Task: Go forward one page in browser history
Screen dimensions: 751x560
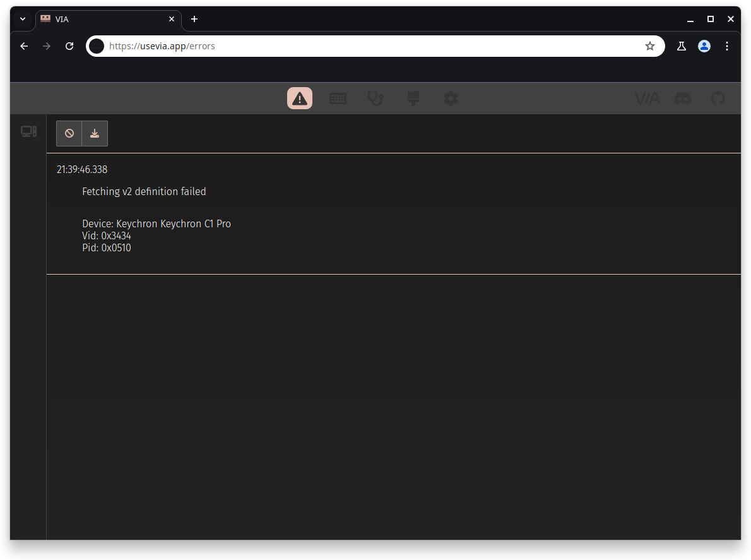Action: click(x=47, y=46)
